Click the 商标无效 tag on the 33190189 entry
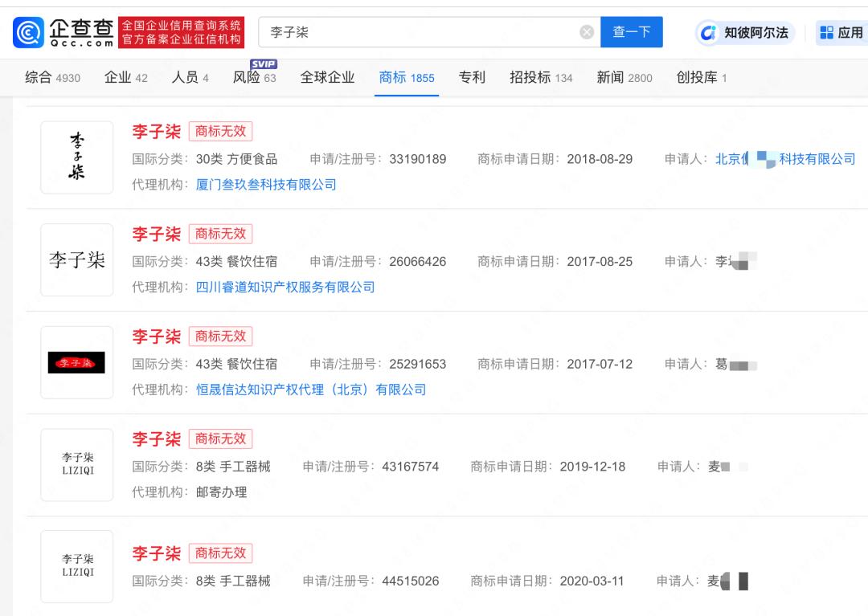The width and height of the screenshot is (868, 616). [220, 132]
